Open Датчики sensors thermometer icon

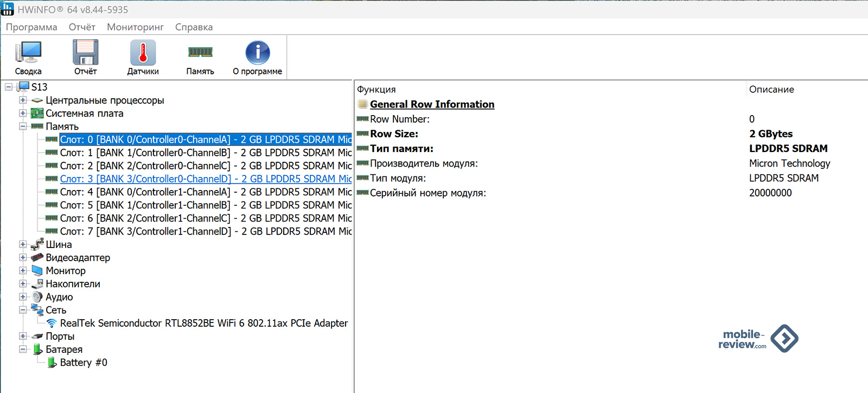click(x=143, y=53)
